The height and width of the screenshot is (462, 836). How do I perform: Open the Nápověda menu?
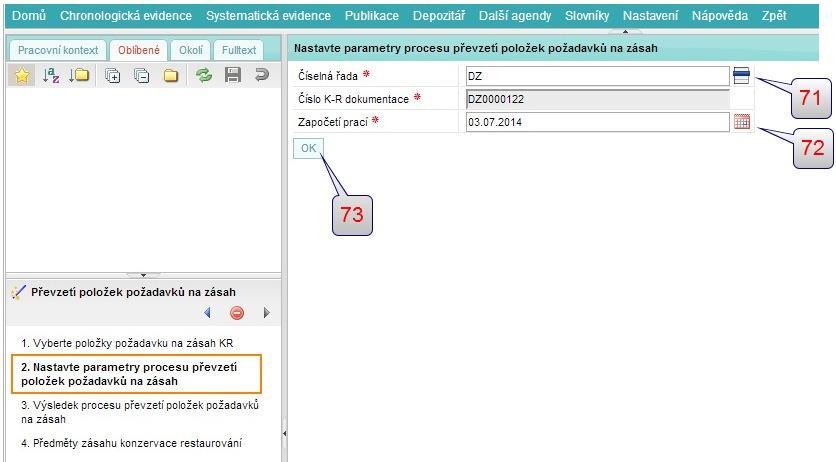pos(720,15)
